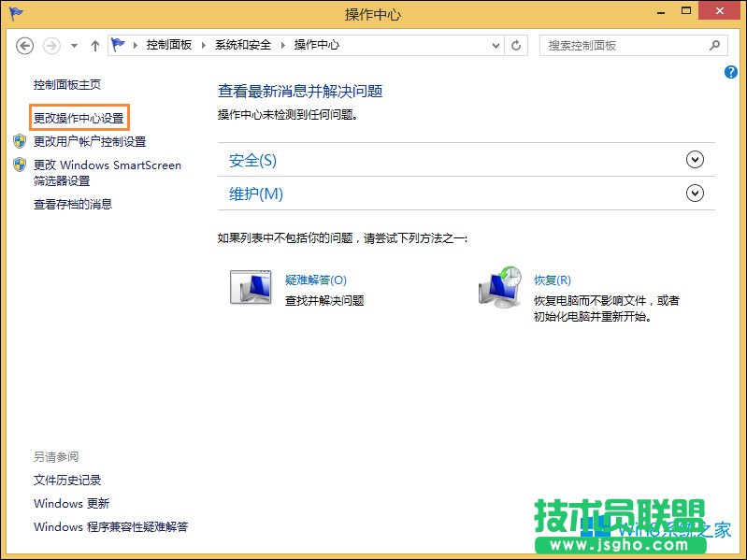Click the blue help question mark icon
Viewport: 747px width, 560px height.
[x=731, y=72]
